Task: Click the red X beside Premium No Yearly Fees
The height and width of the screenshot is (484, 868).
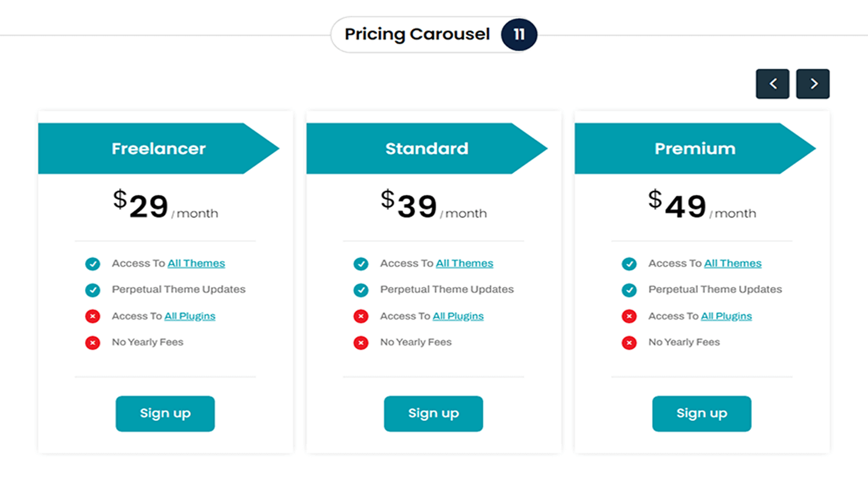Action: click(629, 343)
